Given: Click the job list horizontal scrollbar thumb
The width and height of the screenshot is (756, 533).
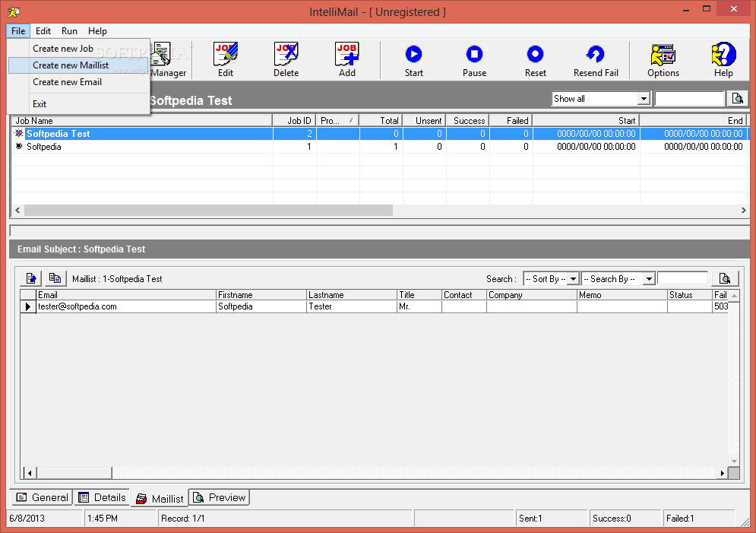Looking at the screenshot, I should [208, 211].
